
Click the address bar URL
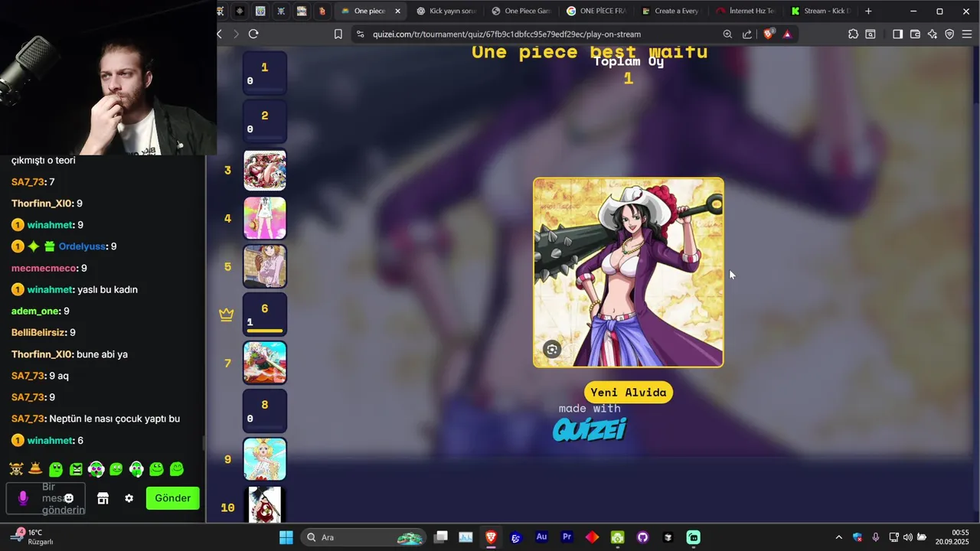(507, 34)
